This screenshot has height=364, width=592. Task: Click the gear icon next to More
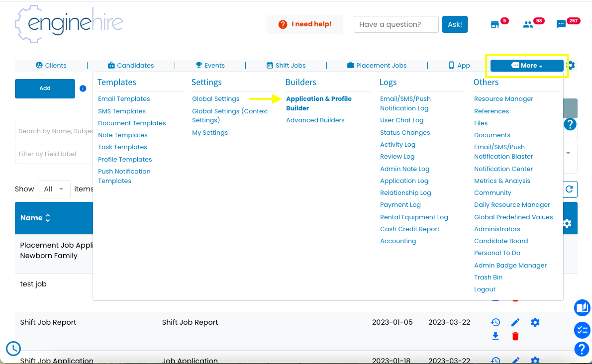pyautogui.click(x=571, y=65)
